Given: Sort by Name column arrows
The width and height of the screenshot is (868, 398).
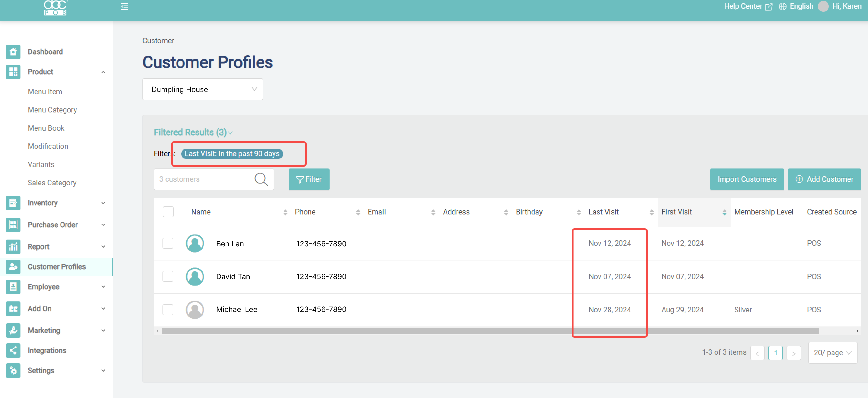Looking at the screenshot, I should click(x=285, y=212).
